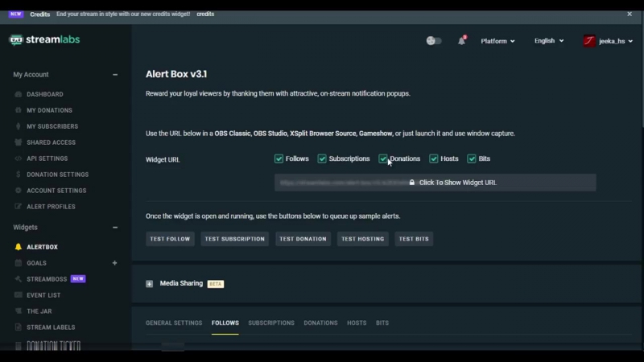This screenshot has width=644, height=362.
Task: Click The Jar sidebar icon
Action: pyautogui.click(x=18, y=311)
